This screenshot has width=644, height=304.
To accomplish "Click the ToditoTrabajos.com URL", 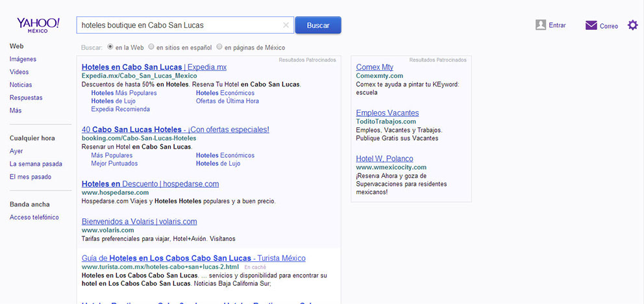I will coord(386,122).
